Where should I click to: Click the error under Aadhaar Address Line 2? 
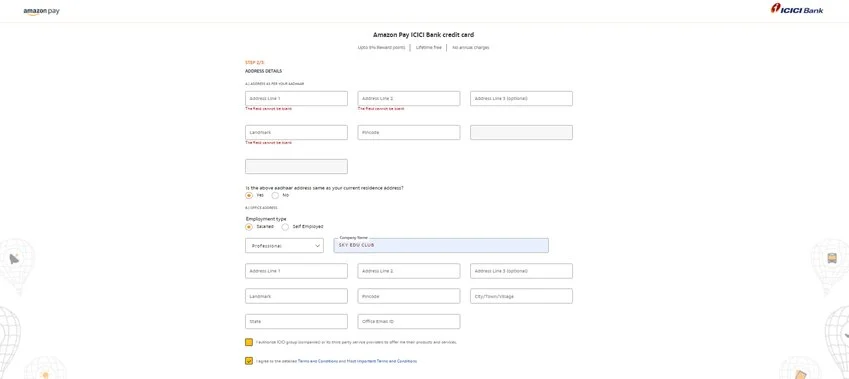click(x=381, y=109)
